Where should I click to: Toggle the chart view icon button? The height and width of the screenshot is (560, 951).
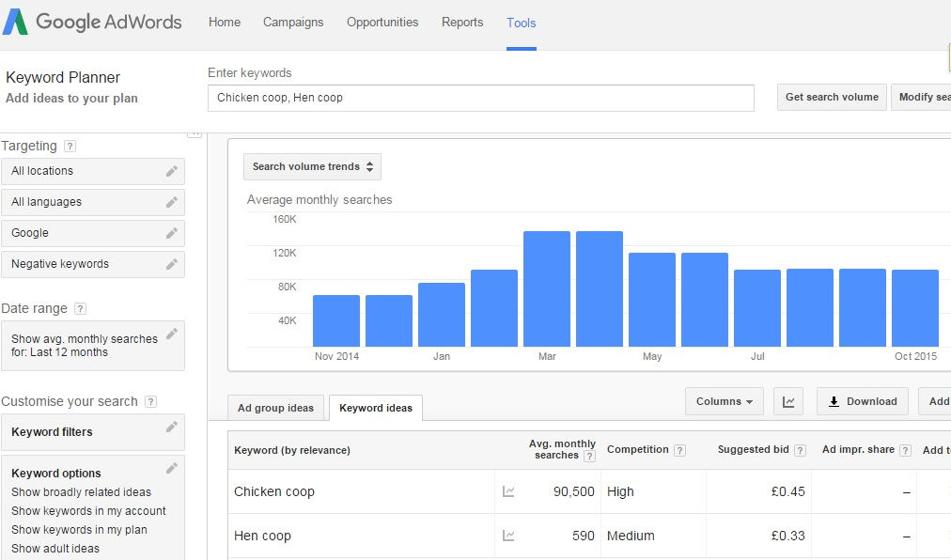click(788, 401)
